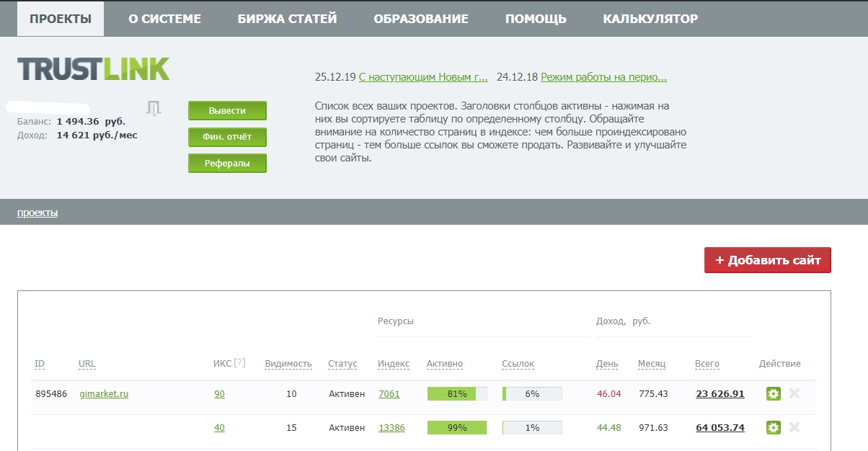The image size is (868, 451).
Task: Sort by День income column header
Action: pyautogui.click(x=607, y=364)
